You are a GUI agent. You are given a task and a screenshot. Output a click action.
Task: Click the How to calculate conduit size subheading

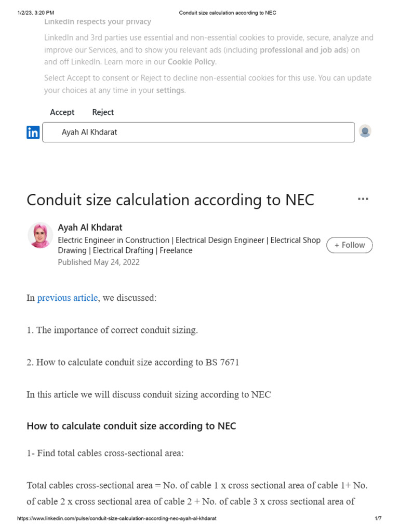131,426
